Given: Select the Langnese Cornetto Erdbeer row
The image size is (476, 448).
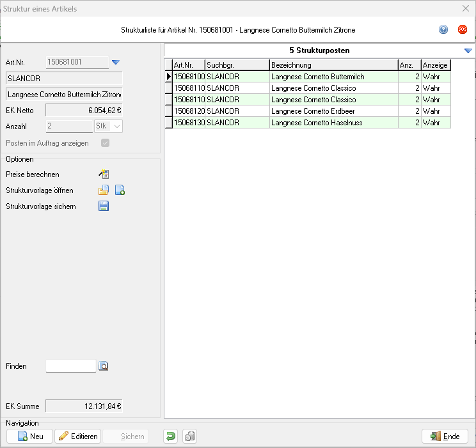Looking at the screenshot, I should click(x=307, y=111).
